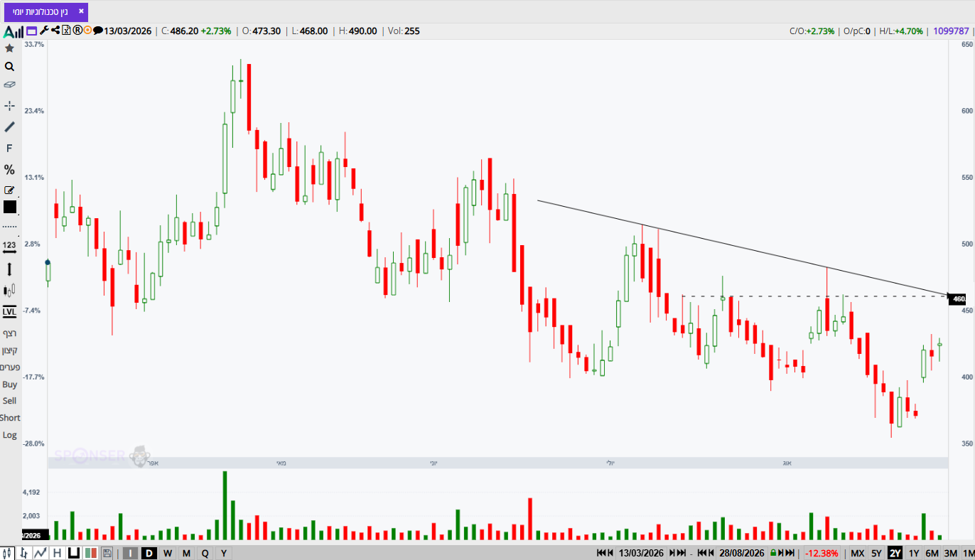The image size is (975, 560).
Task: Click the signal-bars logo icon at top left
Action: point(13,31)
